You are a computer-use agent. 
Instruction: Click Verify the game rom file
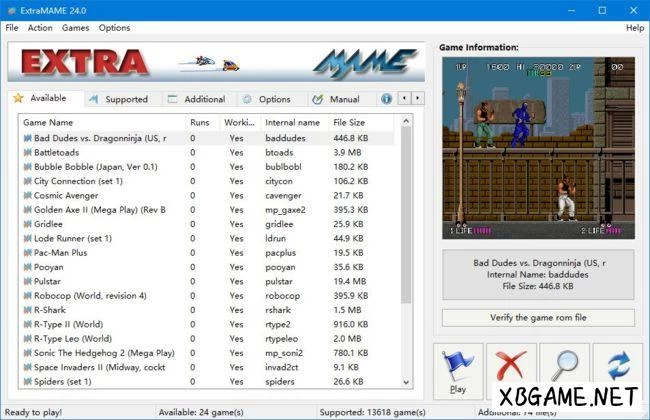pyautogui.click(x=538, y=317)
